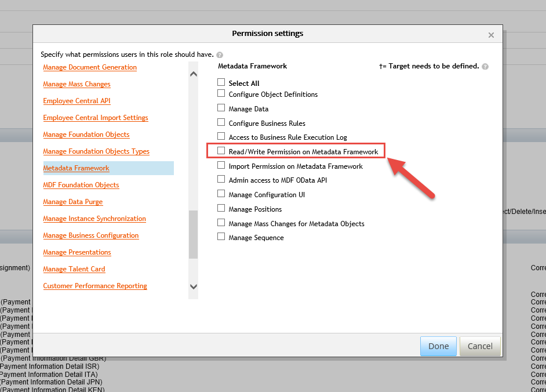Close the Permission settings dialog with X
Screen dimensions: 546x392
pyautogui.click(x=491, y=35)
